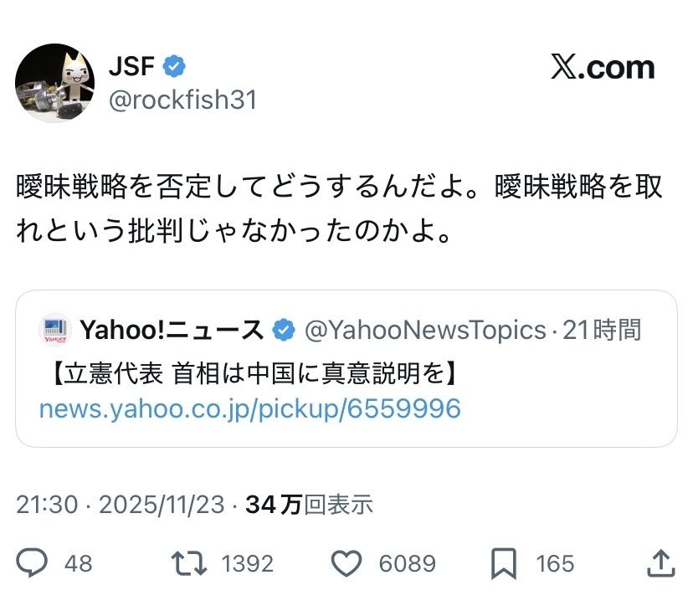Click the @rockfish31 handle
Image resolution: width=693 pixels, height=616 pixels.
(x=182, y=100)
